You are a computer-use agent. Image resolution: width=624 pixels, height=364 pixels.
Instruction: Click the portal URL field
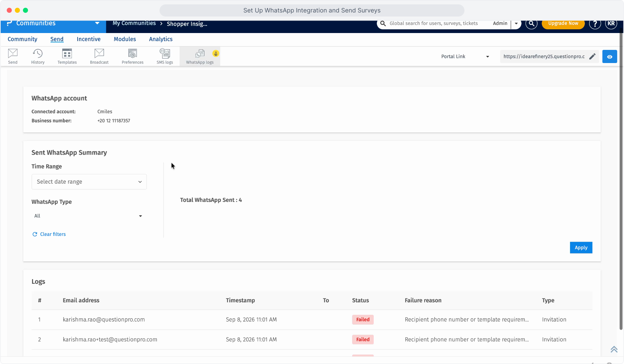(544, 57)
